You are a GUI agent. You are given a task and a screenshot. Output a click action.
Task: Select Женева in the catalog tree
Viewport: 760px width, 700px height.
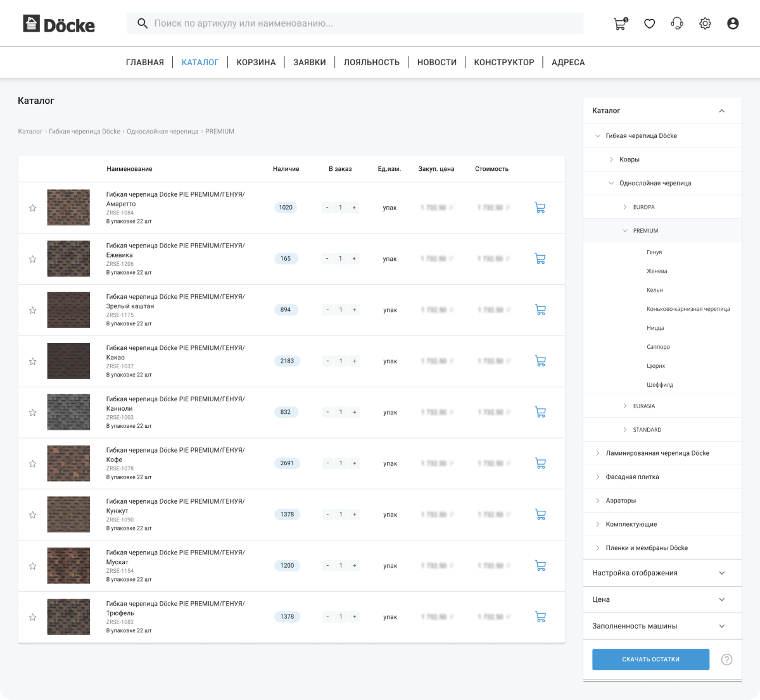(x=657, y=271)
